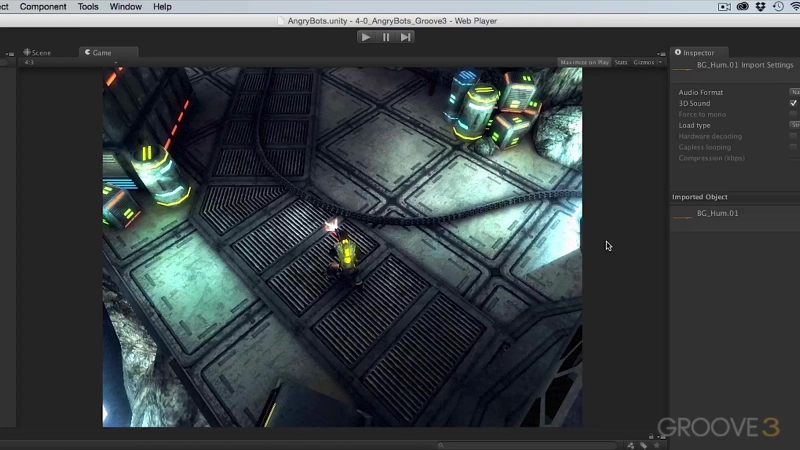Click the Search by Label tag icon
This screenshot has height=450, width=800.
click(x=644, y=445)
